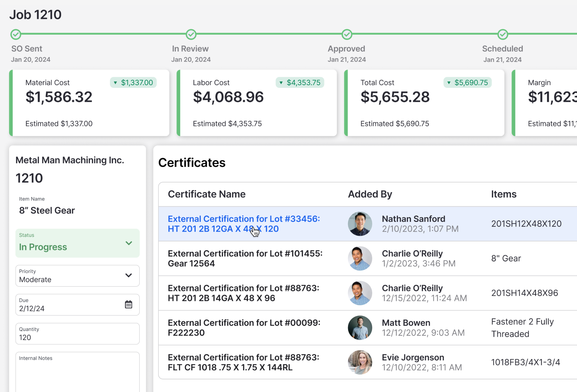The width and height of the screenshot is (577, 392).
Task: Sort by Certificate Name column header
Action: 207,194
